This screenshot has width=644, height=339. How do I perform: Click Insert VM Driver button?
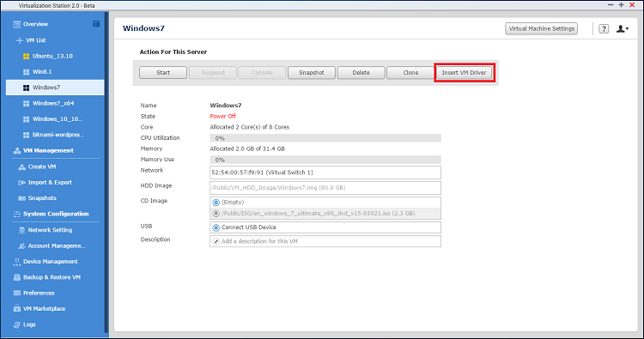click(x=464, y=73)
